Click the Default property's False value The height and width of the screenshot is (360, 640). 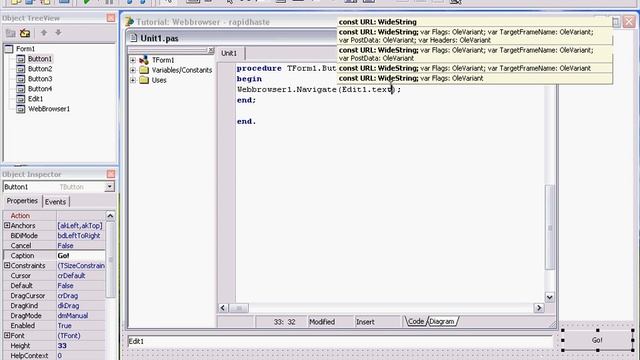pyautogui.click(x=65, y=286)
